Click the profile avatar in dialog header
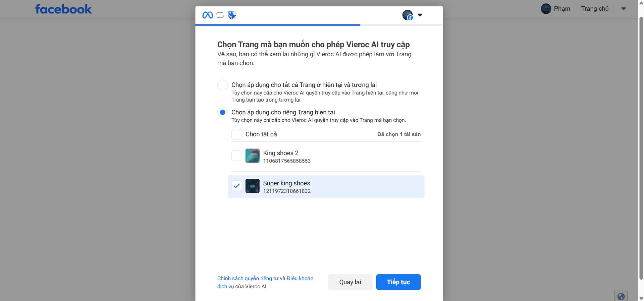This screenshot has width=644, height=301. (x=408, y=15)
